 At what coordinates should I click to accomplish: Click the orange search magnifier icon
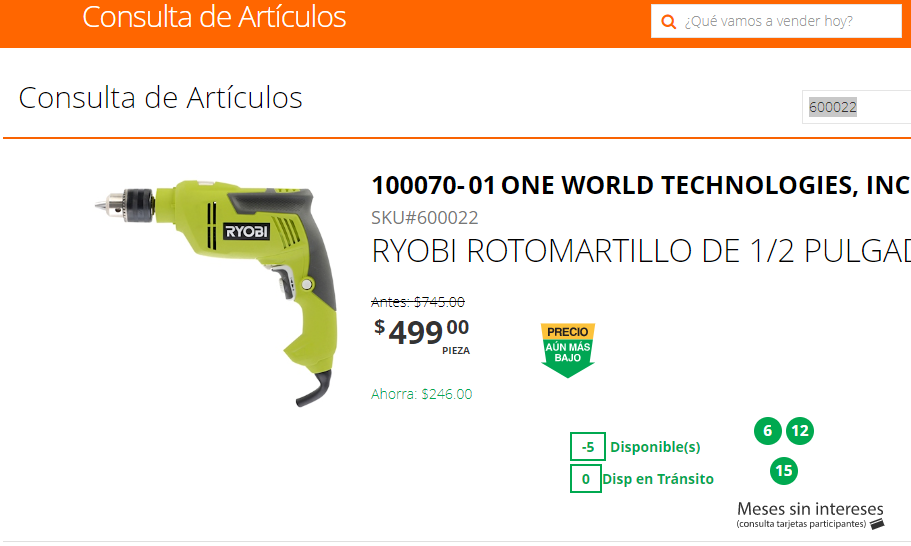669,21
